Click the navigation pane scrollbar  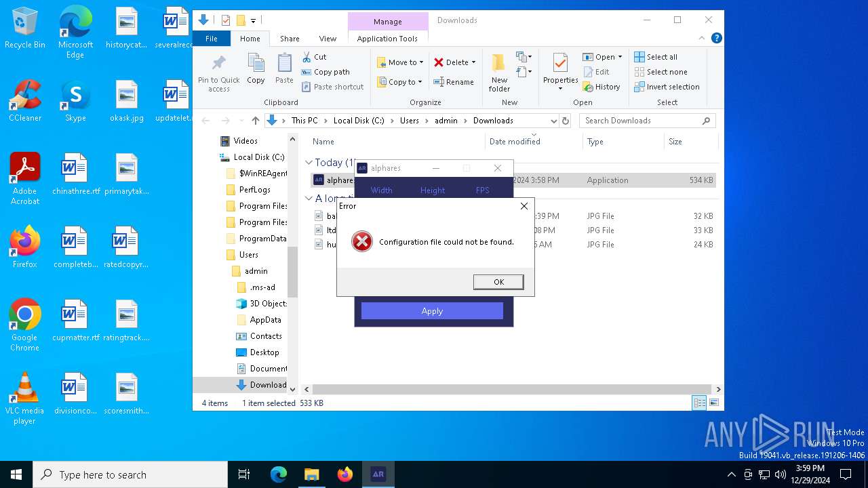[x=293, y=271]
